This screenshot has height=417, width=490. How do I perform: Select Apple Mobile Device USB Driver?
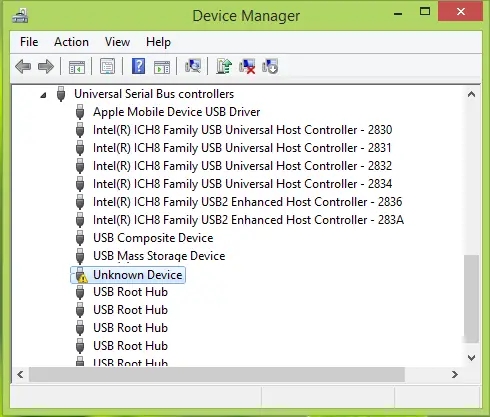click(177, 112)
